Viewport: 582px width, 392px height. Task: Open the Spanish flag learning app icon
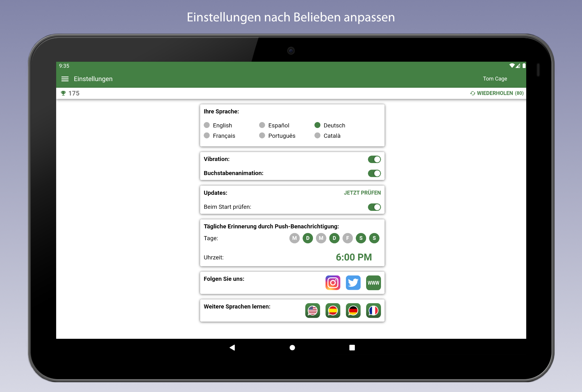tap(333, 311)
